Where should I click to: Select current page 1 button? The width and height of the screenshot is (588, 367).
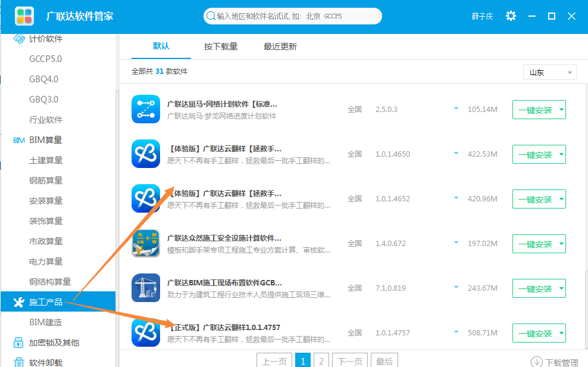pos(303,361)
